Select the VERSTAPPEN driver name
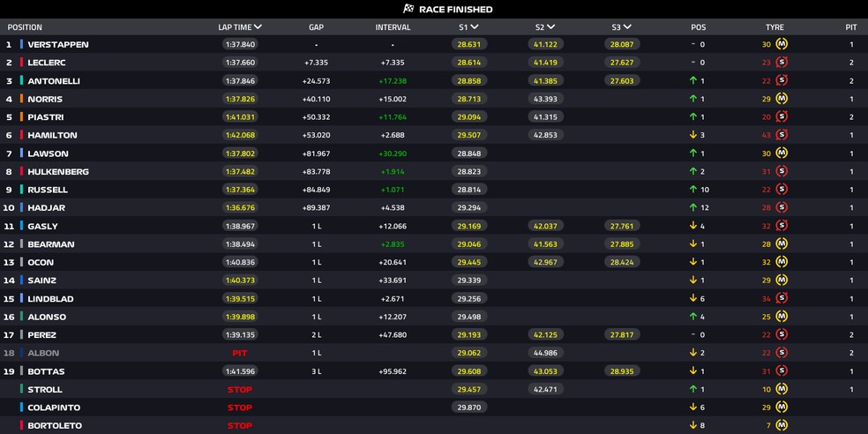This screenshot has height=434, width=868. click(58, 44)
